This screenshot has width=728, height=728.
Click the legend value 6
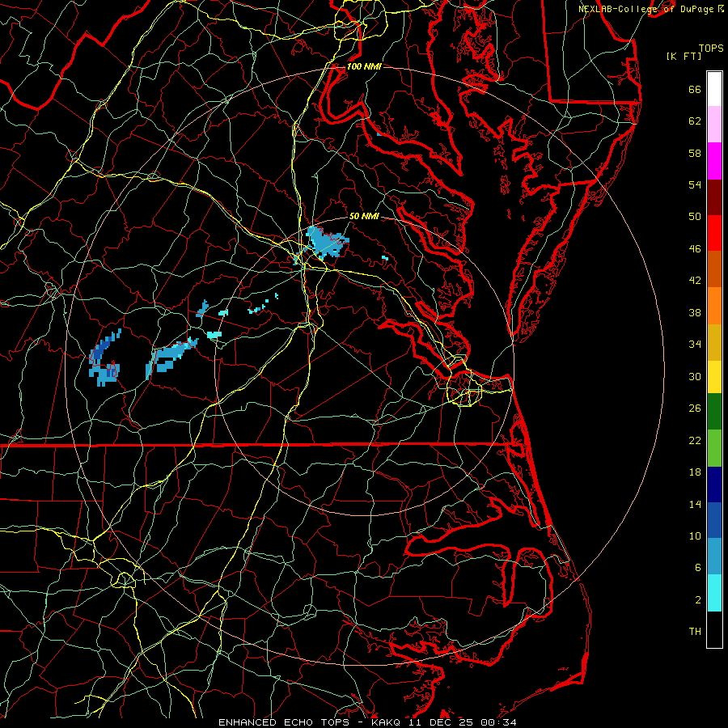coord(698,567)
